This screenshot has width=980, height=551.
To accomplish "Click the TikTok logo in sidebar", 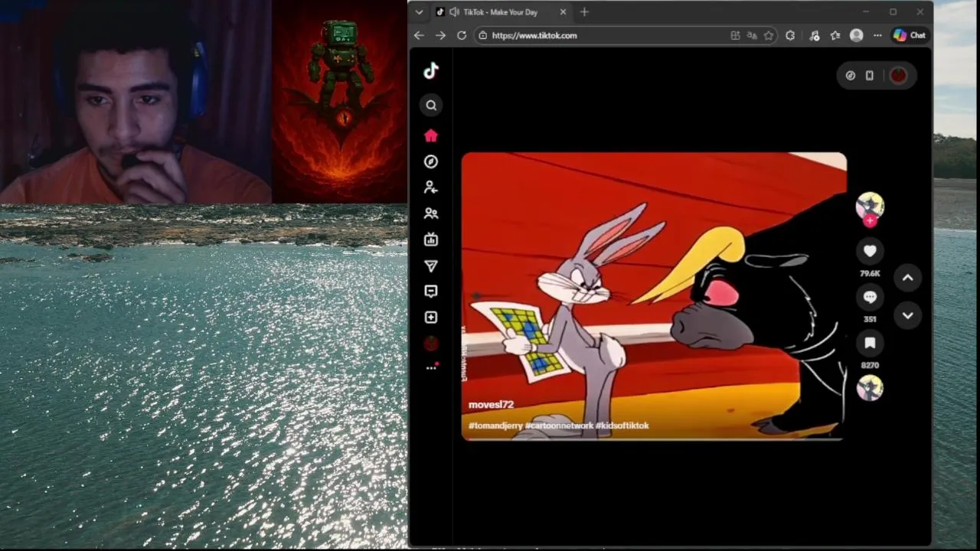I will 431,70.
